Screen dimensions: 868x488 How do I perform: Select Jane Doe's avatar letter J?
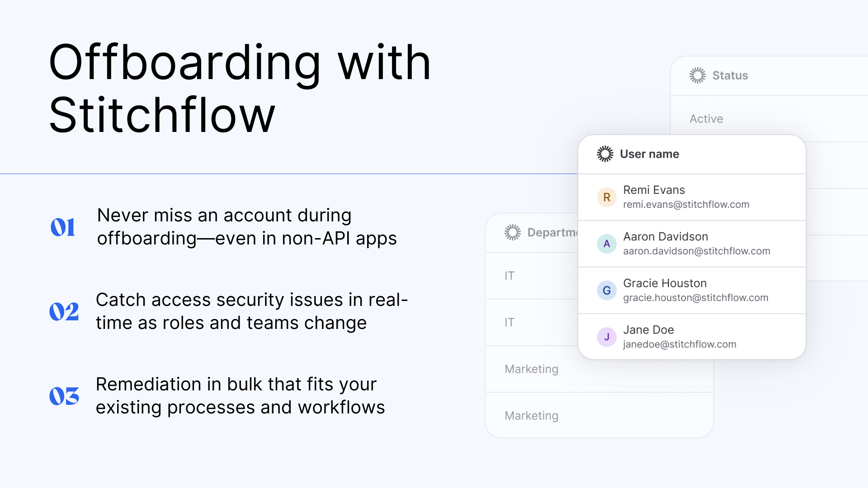click(x=607, y=337)
